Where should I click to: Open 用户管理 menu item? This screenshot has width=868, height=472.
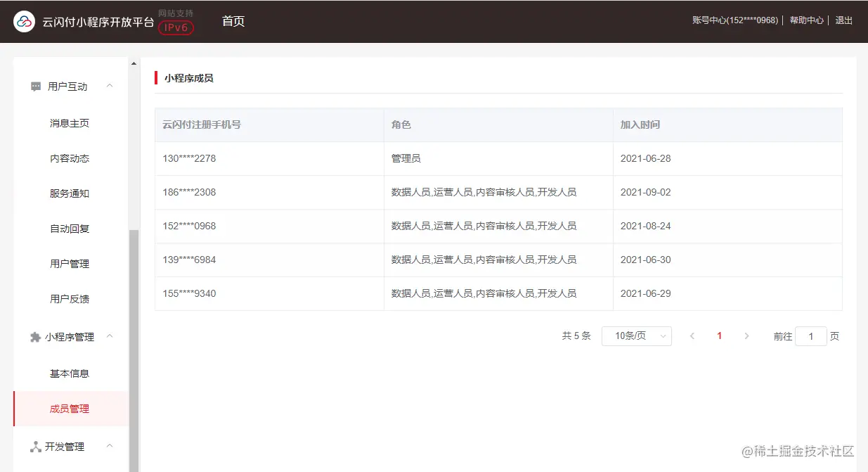click(x=70, y=264)
